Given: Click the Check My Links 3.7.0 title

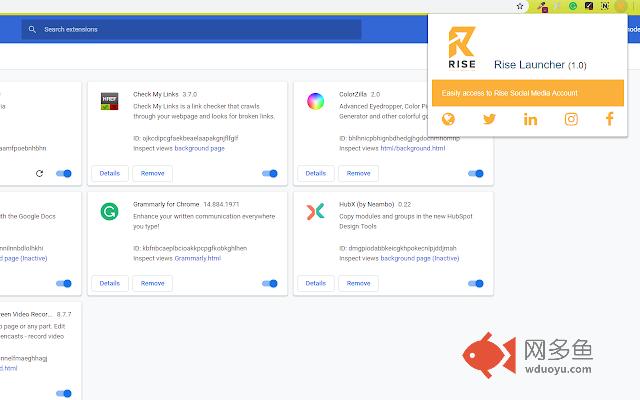Looking at the screenshot, I should [165, 94].
